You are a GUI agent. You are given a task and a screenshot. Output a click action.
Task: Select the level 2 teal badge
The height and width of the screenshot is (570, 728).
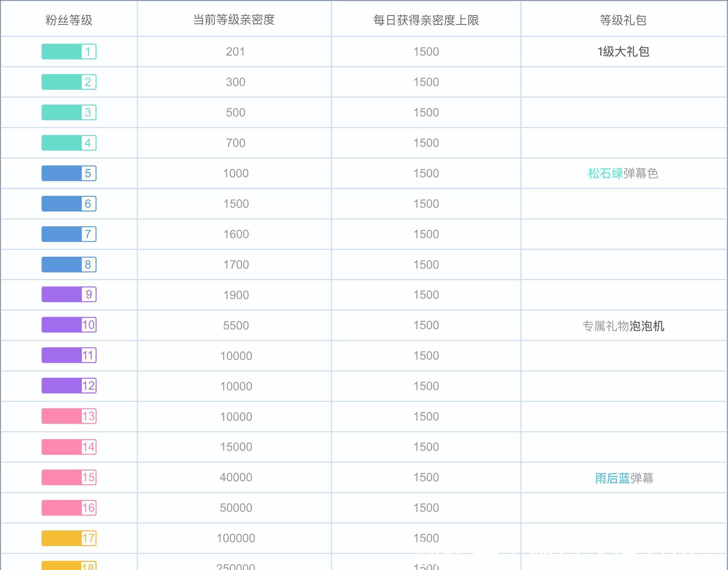(x=69, y=82)
